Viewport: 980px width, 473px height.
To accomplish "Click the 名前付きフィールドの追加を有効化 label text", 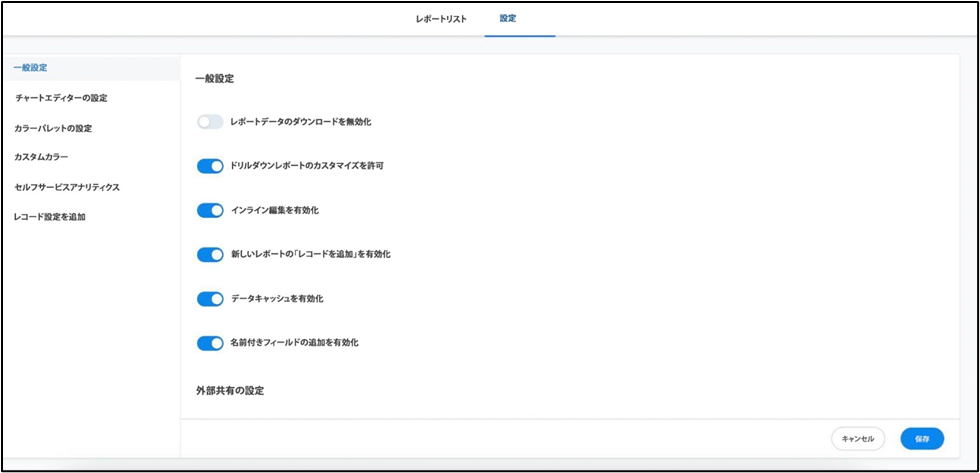I will pos(294,343).
